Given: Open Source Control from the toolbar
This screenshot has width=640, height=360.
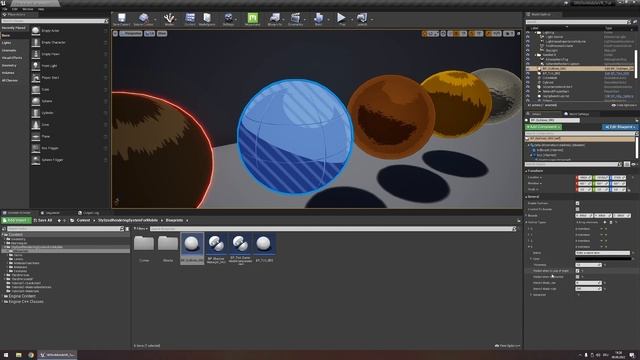Looking at the screenshot, I should point(143,19).
